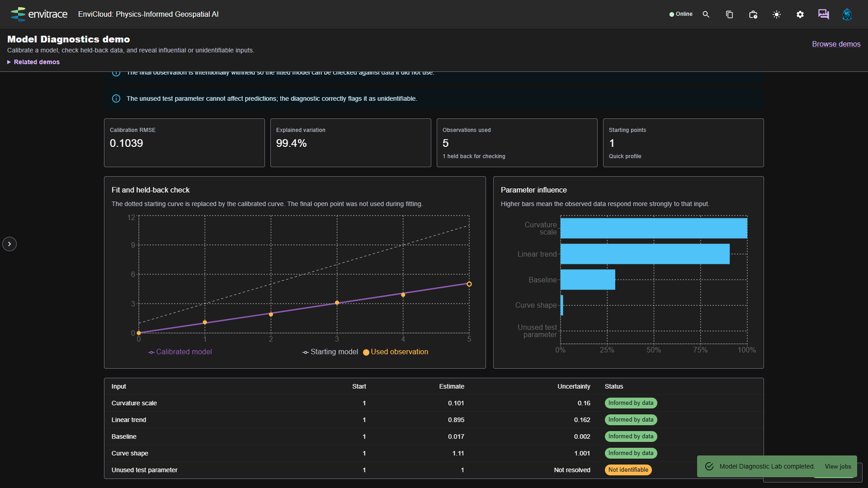Click the checkmark icon in completion toast
Viewport: 868px width, 488px height.
coord(709,466)
